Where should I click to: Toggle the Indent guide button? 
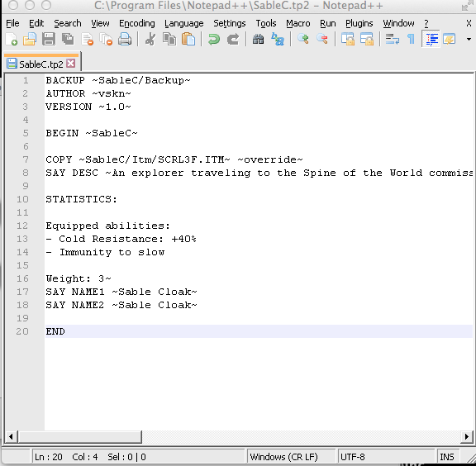tap(431, 40)
